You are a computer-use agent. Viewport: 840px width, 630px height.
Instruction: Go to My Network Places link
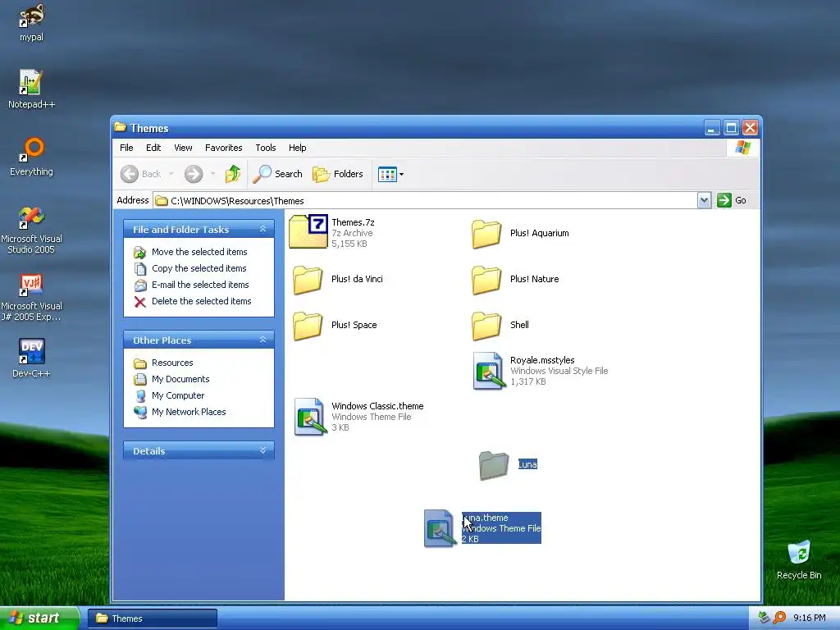[189, 412]
